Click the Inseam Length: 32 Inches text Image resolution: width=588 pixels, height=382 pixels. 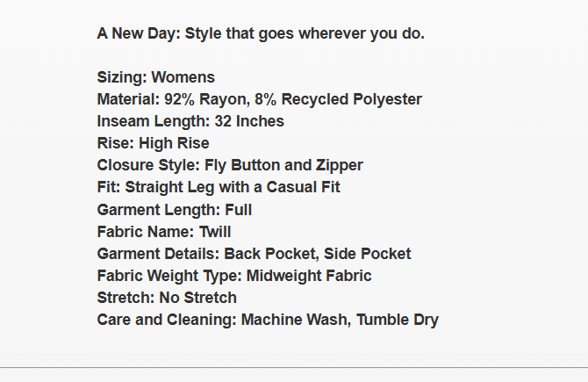(190, 121)
